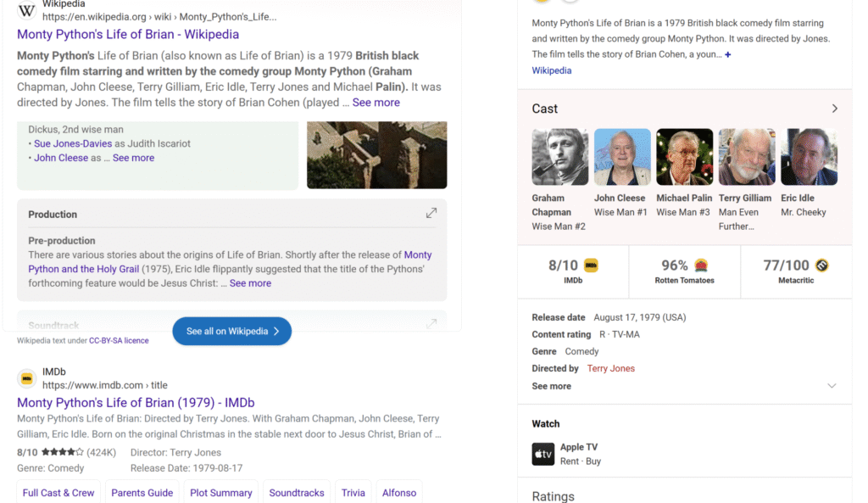Expand the Soundtrack section
This screenshot has height=503, width=868.
tap(431, 324)
